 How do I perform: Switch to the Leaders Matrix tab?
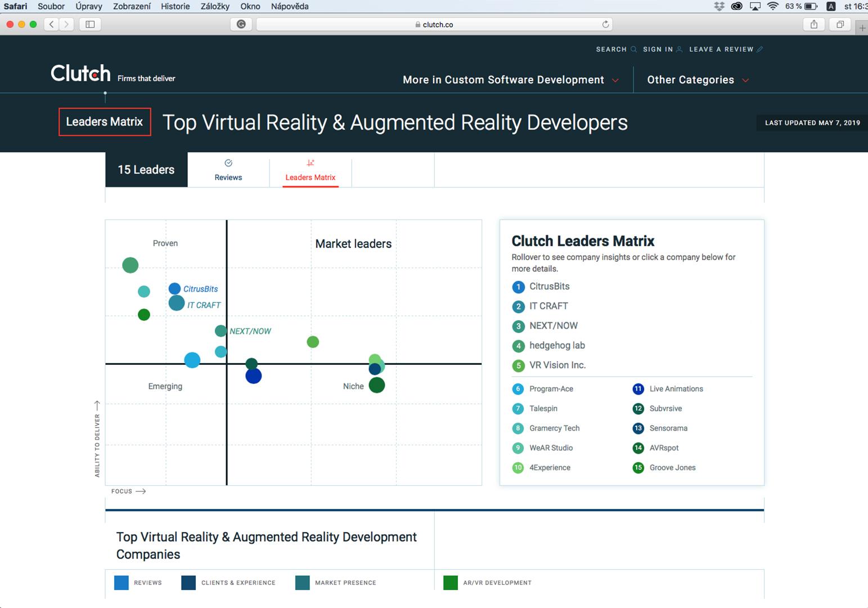[311, 170]
